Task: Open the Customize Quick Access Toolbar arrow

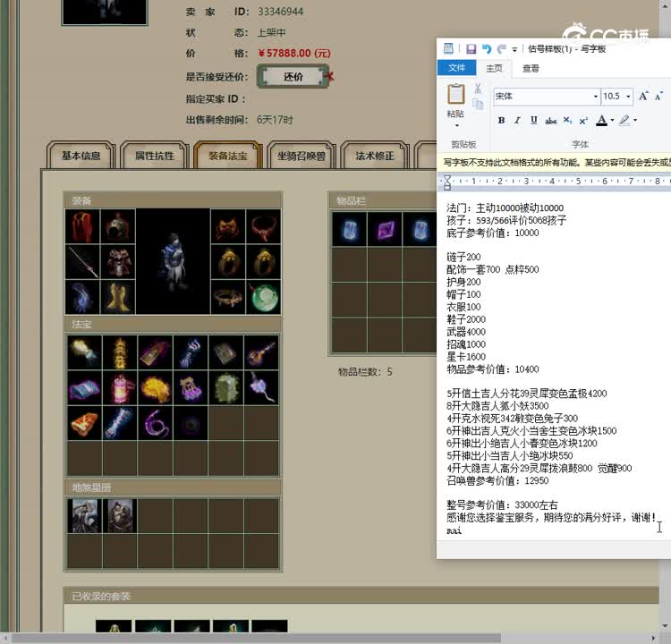Action: (x=514, y=49)
